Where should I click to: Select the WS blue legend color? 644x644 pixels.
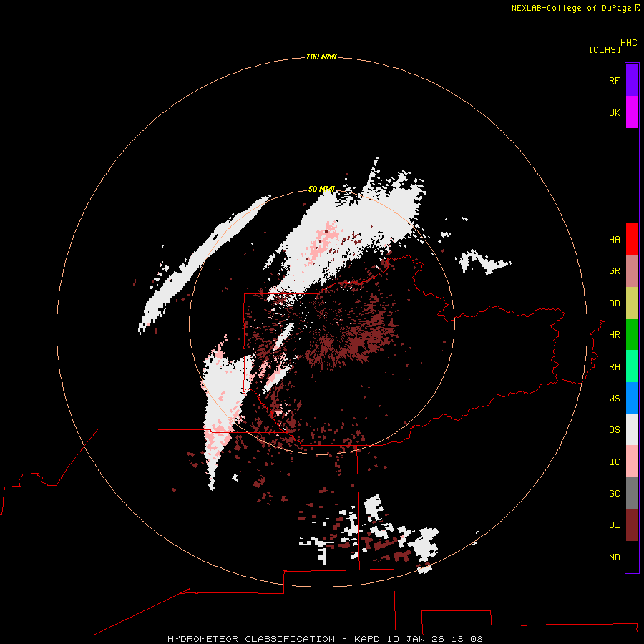pos(632,398)
